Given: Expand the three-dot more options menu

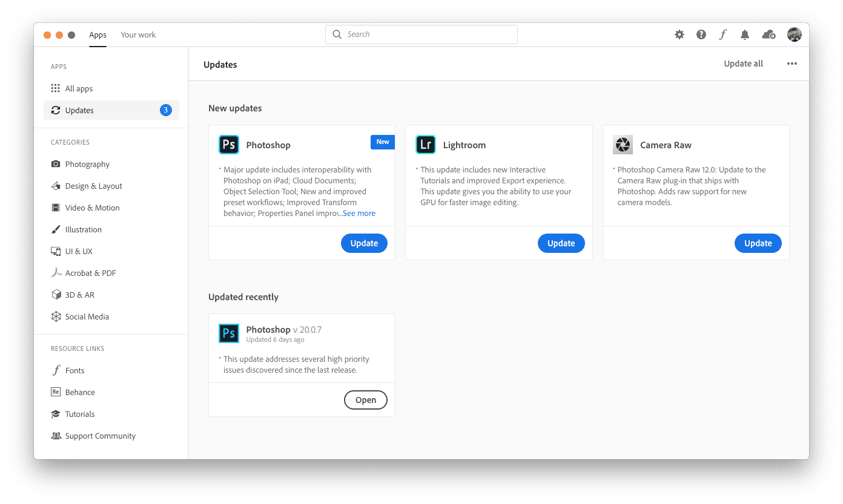Looking at the screenshot, I should [x=792, y=64].
